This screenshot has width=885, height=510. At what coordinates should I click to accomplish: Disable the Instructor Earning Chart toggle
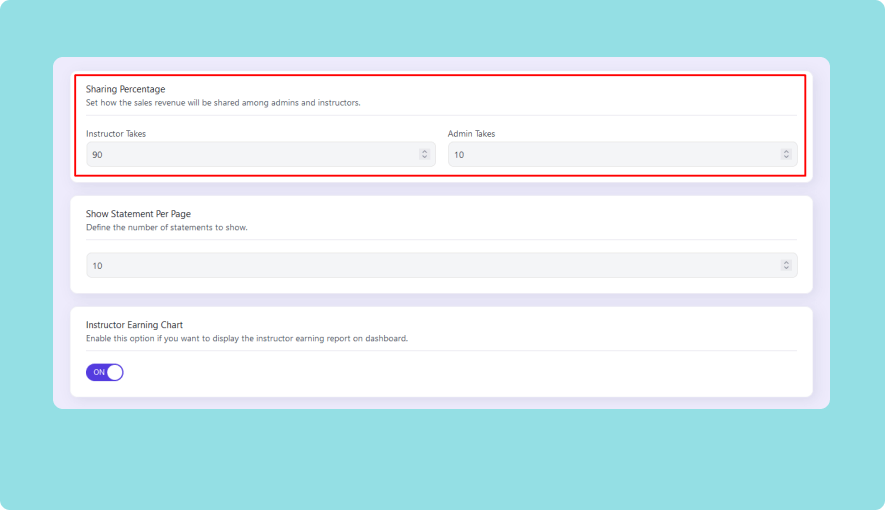click(105, 372)
